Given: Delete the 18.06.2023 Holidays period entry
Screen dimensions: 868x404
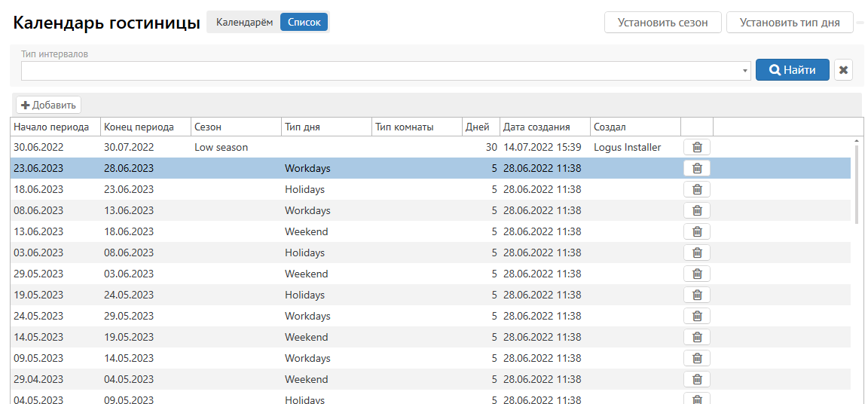Looking at the screenshot, I should (696, 189).
